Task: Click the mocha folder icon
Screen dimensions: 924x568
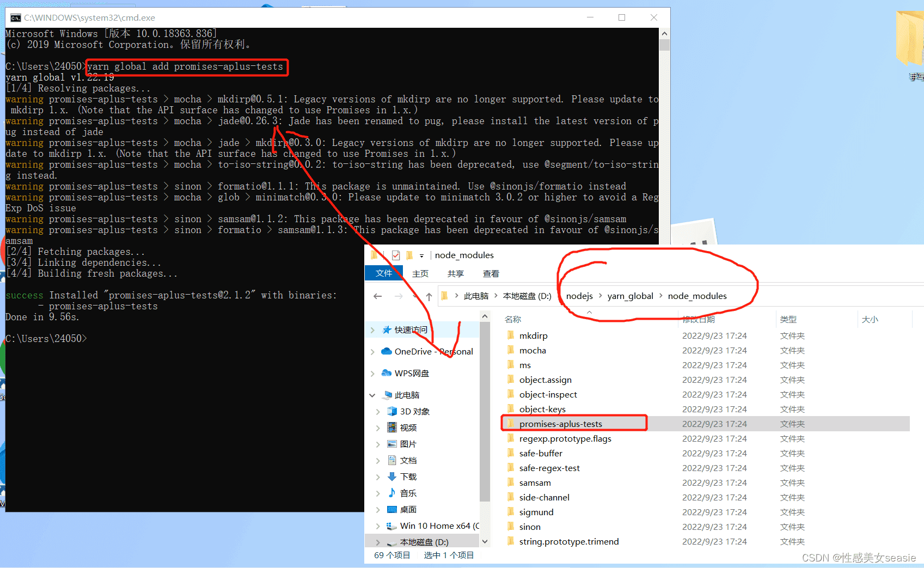Action: [x=510, y=350]
